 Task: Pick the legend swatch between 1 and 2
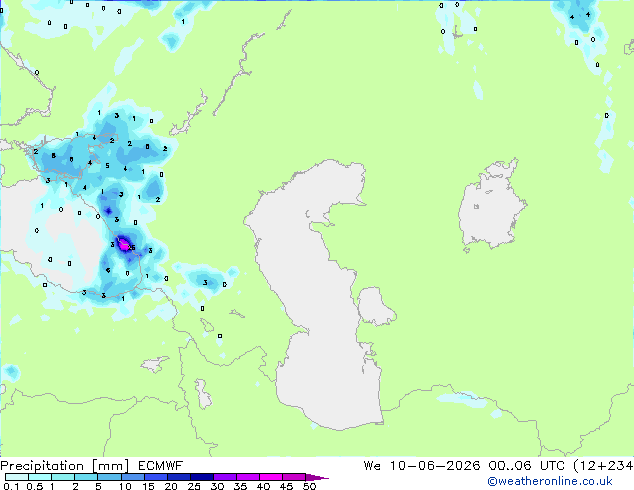point(63,477)
